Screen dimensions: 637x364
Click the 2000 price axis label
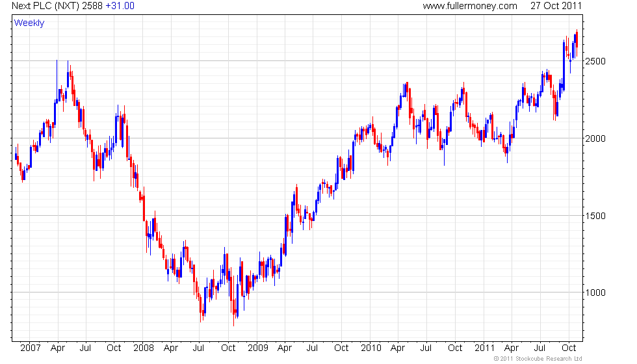pyautogui.click(x=595, y=138)
